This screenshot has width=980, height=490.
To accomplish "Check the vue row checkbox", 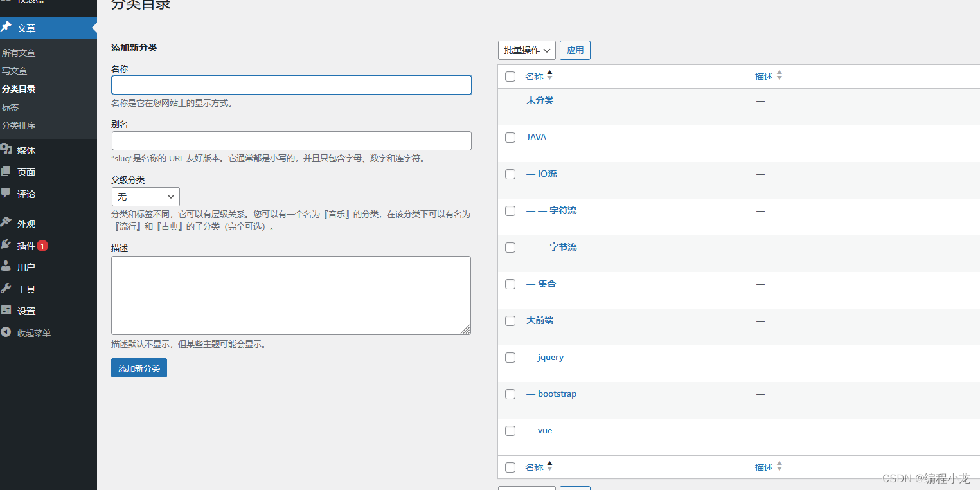I will click(510, 431).
